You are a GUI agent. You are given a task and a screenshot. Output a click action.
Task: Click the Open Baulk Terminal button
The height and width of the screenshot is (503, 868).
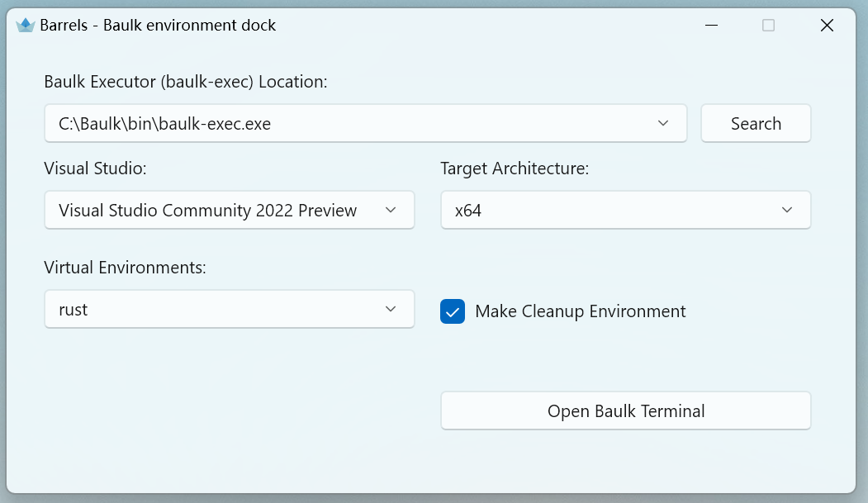pyautogui.click(x=625, y=411)
